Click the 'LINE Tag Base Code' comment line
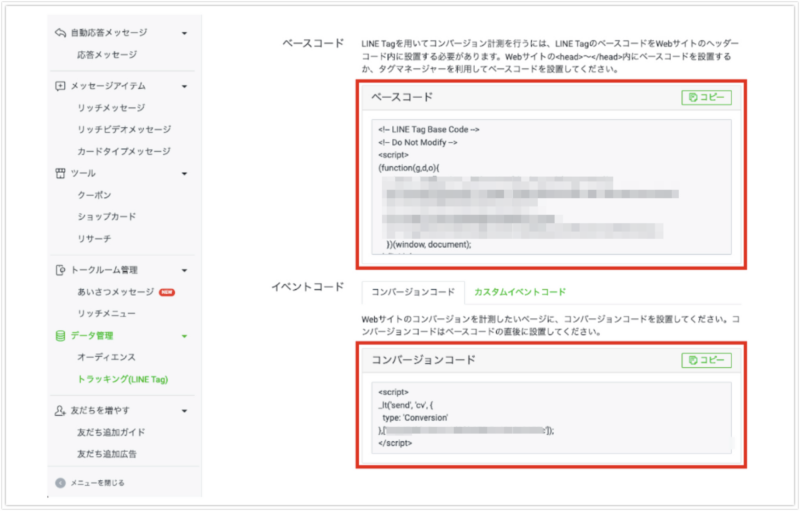The width and height of the screenshot is (800, 511). pos(429,130)
